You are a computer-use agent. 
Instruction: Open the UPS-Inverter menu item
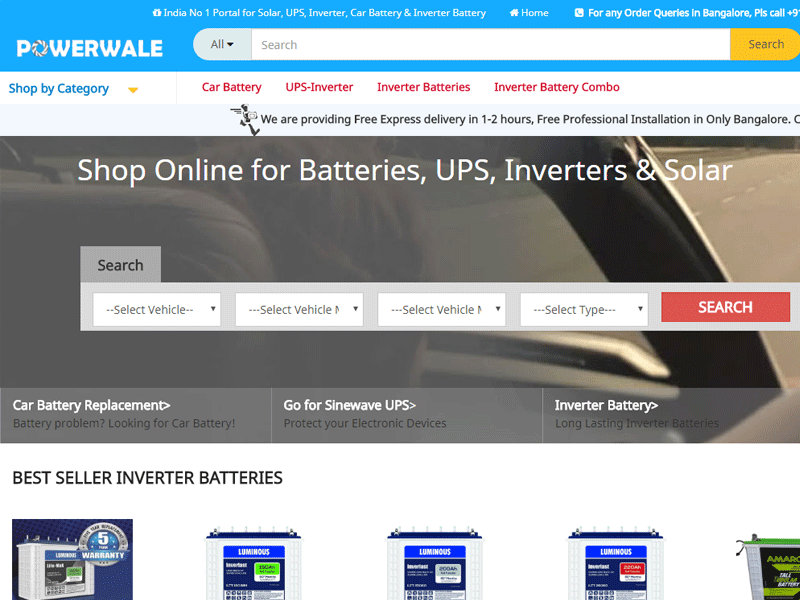[319, 87]
